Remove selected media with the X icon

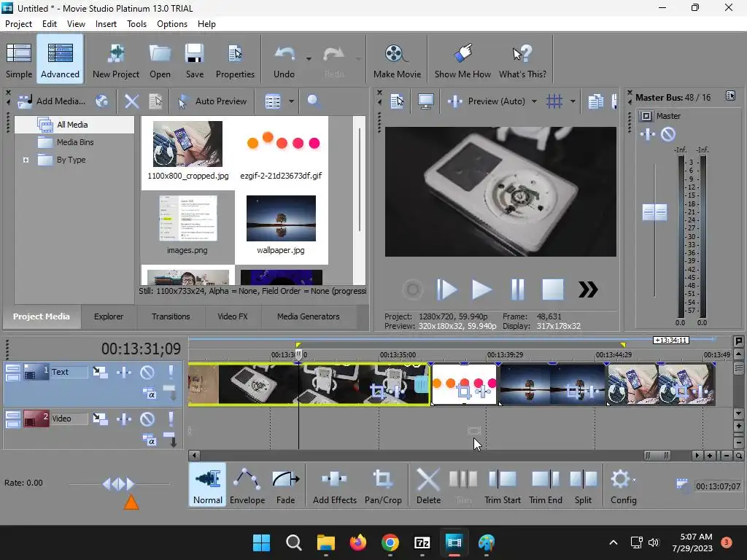click(x=131, y=101)
